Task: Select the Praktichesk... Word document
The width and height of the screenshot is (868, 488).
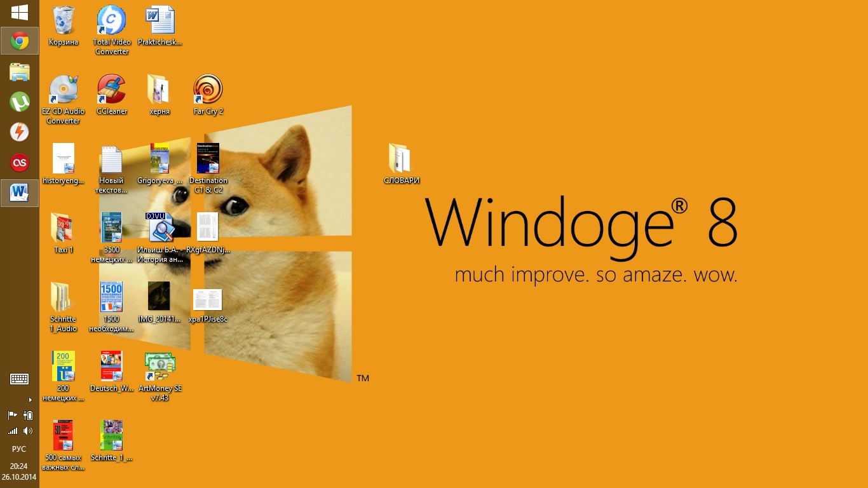Action: [x=160, y=25]
